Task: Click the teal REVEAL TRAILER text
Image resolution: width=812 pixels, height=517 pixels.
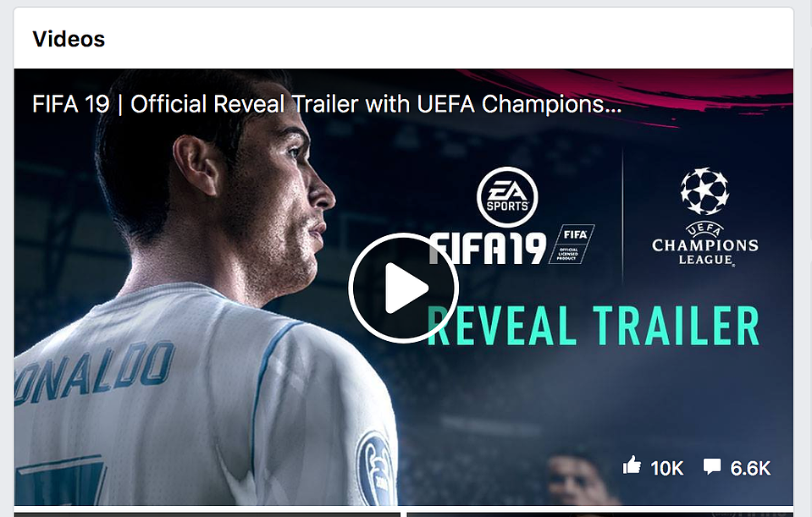Action: pos(594,326)
